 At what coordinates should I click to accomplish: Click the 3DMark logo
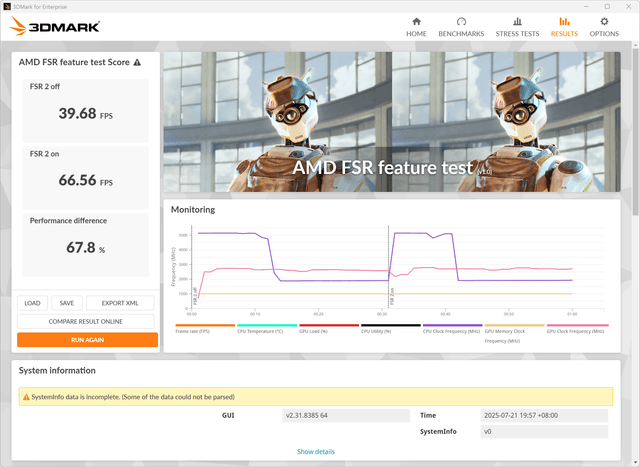pyautogui.click(x=54, y=26)
